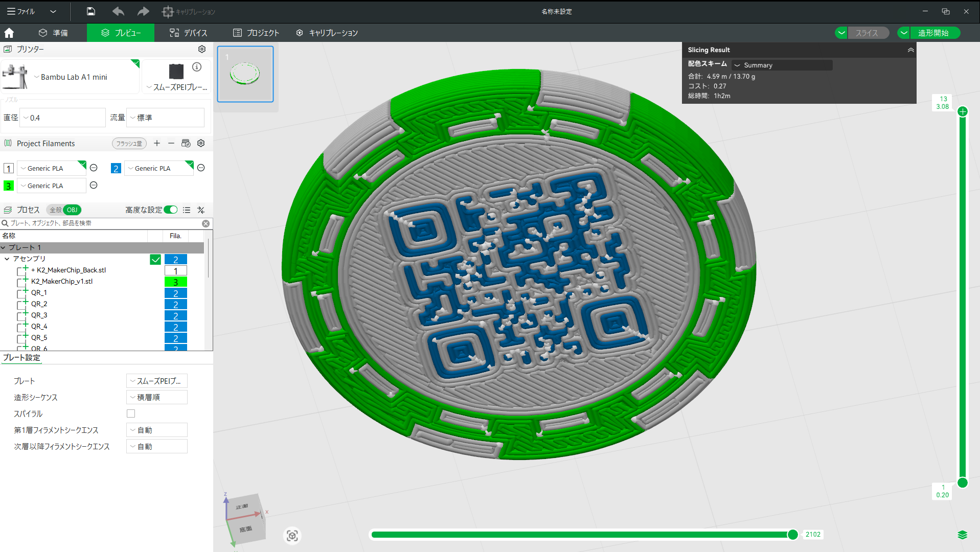Expand the arrow next to ファイル menu
This screenshot has width=980, height=552.
pos(53,11)
